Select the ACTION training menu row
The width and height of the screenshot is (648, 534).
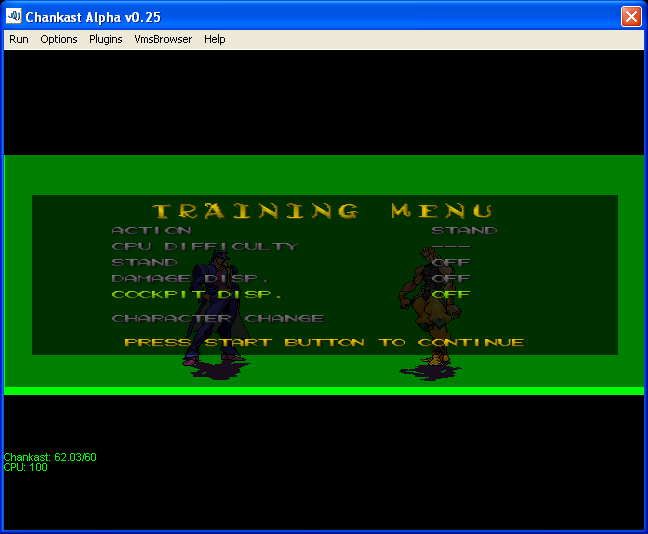[152, 230]
